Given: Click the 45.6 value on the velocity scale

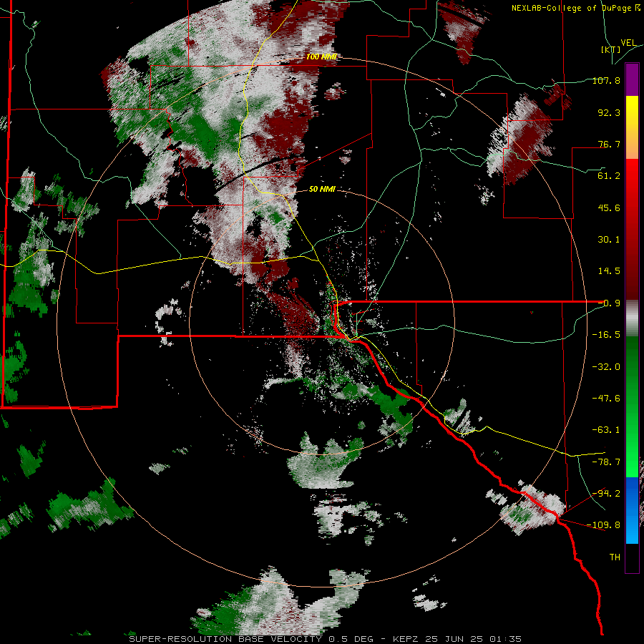Looking at the screenshot, I should [x=609, y=208].
